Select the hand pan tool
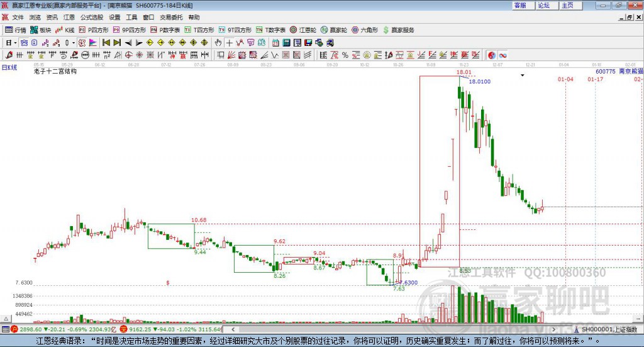 pyautogui.click(x=218, y=43)
